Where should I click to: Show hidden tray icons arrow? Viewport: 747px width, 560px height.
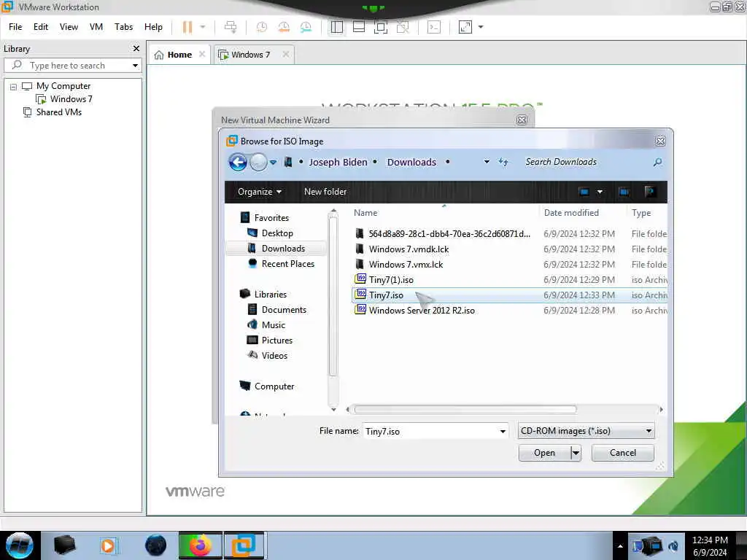(x=620, y=546)
